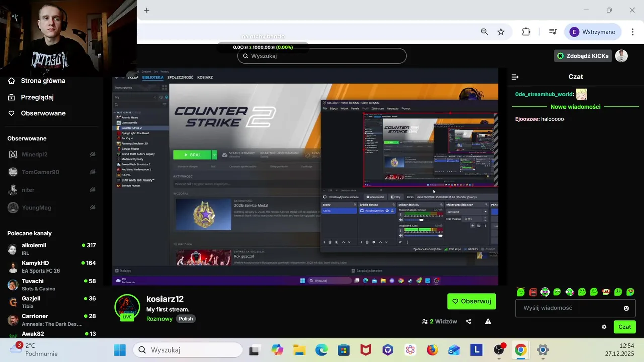Open the Chrome media controls icon
The height and width of the screenshot is (362, 644).
click(553, 32)
